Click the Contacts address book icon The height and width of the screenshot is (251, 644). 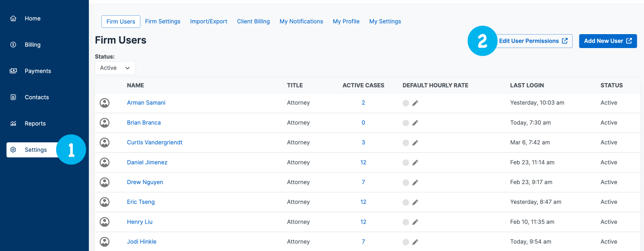pyautogui.click(x=13, y=97)
